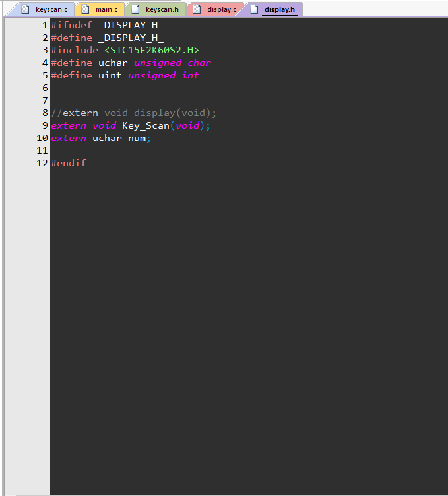Click line number 10 in gutter

coord(42,139)
